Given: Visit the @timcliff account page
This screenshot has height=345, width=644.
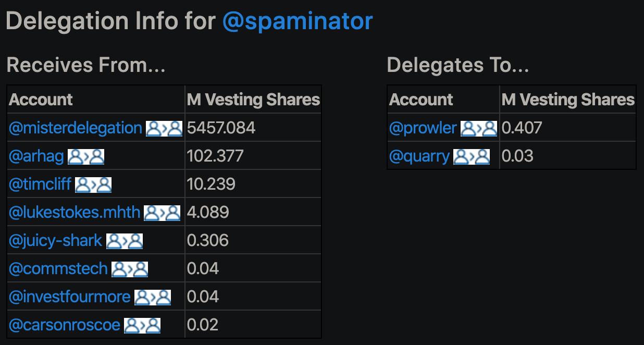Looking at the screenshot, I should point(40,184).
